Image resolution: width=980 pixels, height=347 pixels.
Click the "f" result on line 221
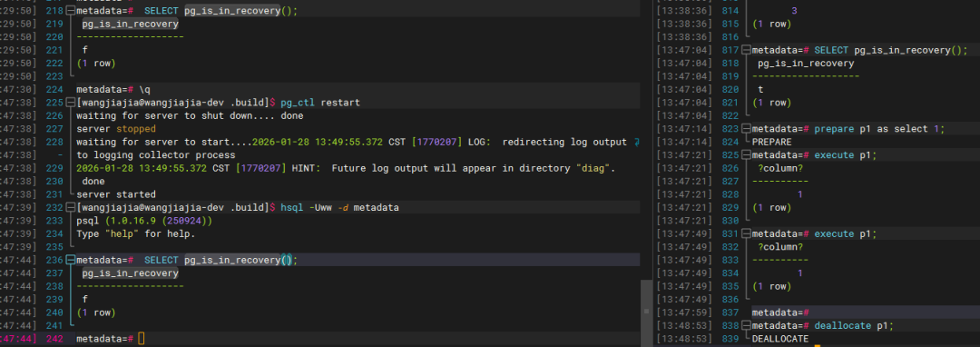(84, 50)
